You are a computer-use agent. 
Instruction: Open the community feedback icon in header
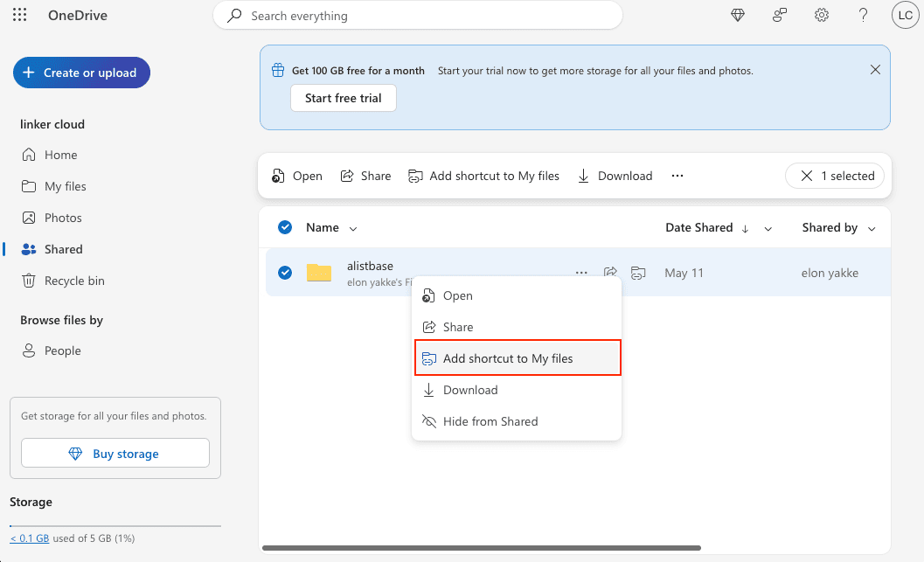coord(780,16)
